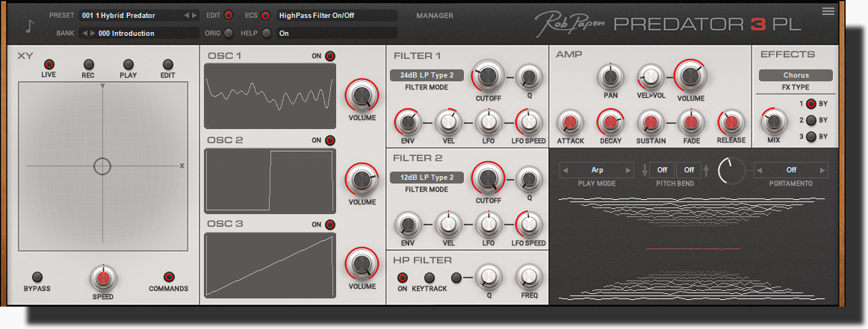Screen dimensions: 868x329
Task: Click the AMP DECAY knob
Action: [610, 122]
